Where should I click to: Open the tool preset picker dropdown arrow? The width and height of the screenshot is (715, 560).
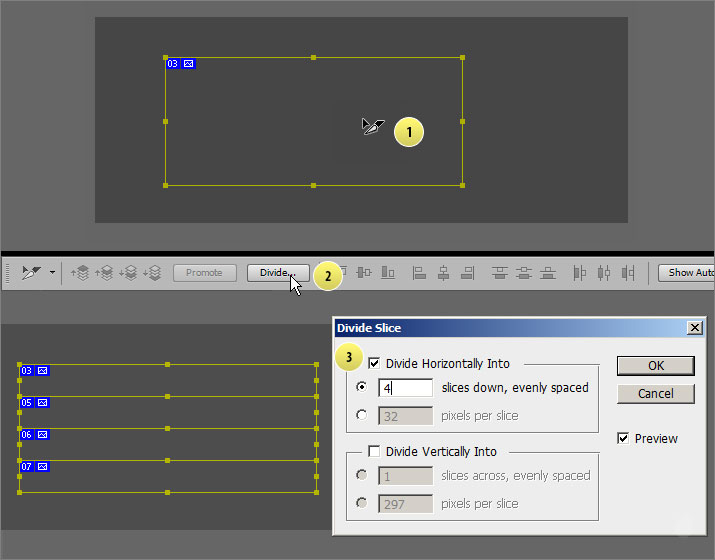coord(52,273)
